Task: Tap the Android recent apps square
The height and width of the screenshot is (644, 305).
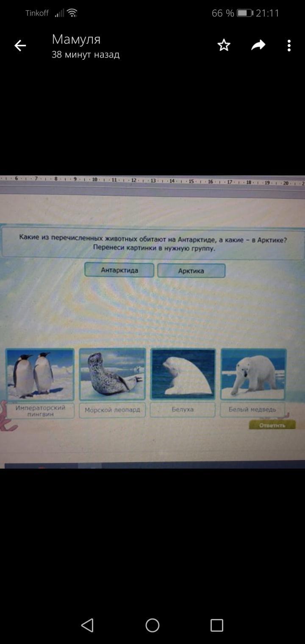Action: point(217,625)
